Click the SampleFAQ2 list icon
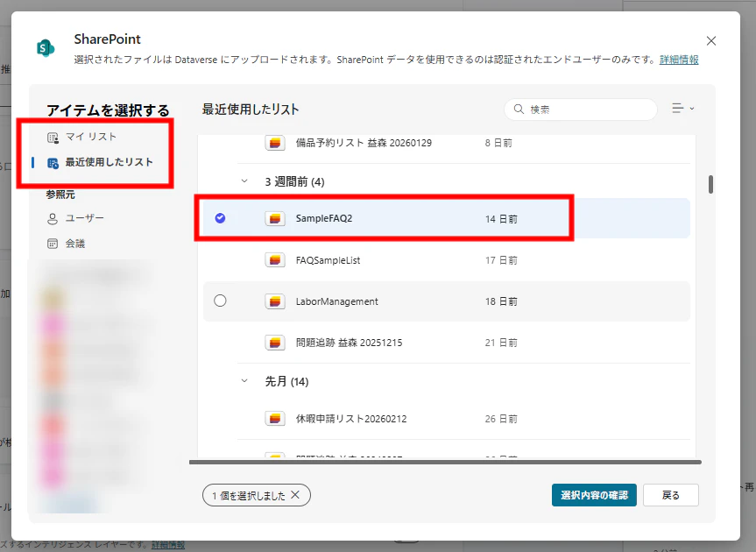 click(275, 219)
